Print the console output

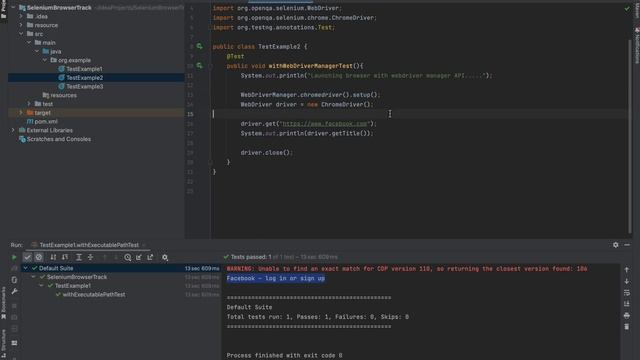pos(627,316)
